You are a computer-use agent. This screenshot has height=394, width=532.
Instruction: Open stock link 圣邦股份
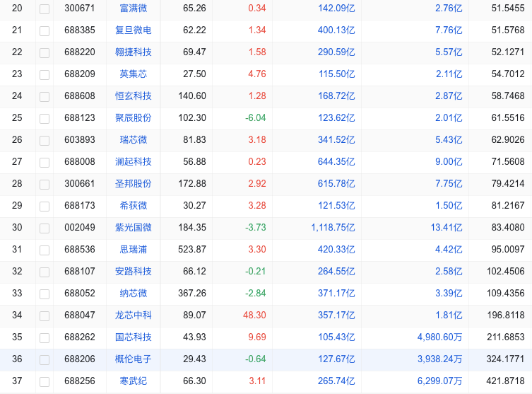tap(134, 183)
